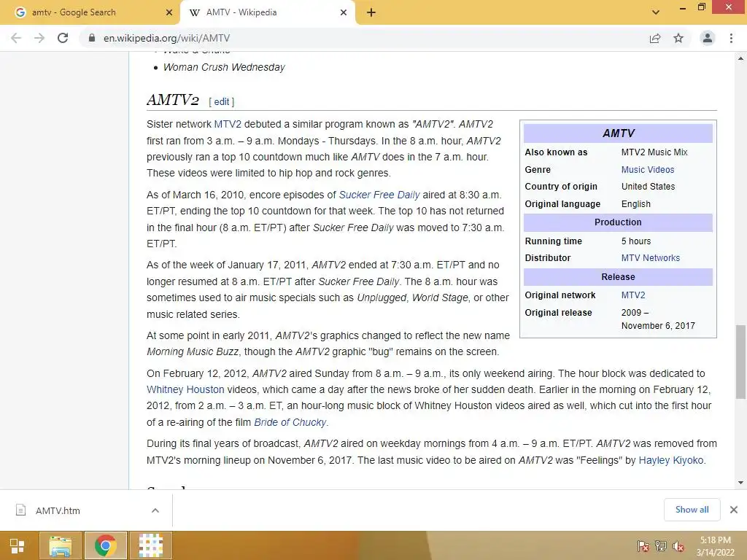The width and height of the screenshot is (747, 560).
Task: Open MTV Networks distributor link
Action: click(650, 257)
